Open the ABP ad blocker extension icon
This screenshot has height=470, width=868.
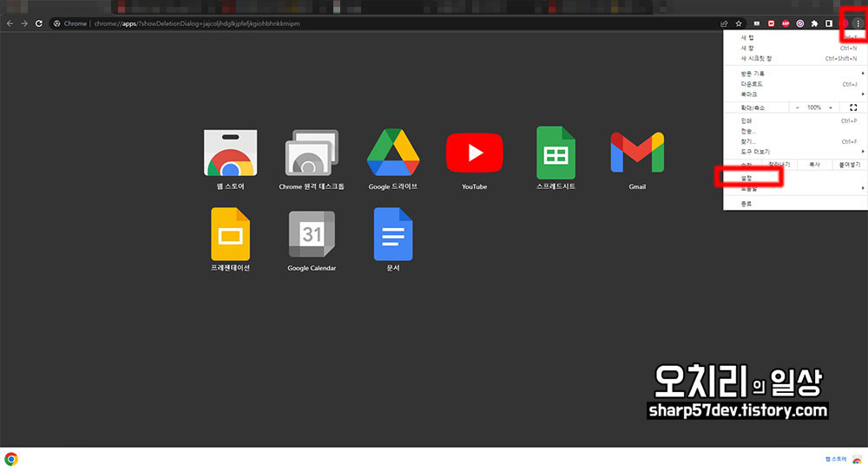786,23
